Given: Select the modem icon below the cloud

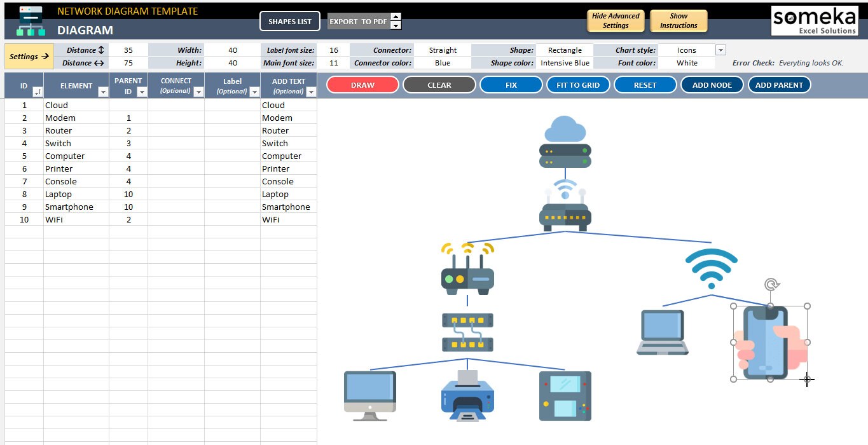Looking at the screenshot, I should [565, 205].
